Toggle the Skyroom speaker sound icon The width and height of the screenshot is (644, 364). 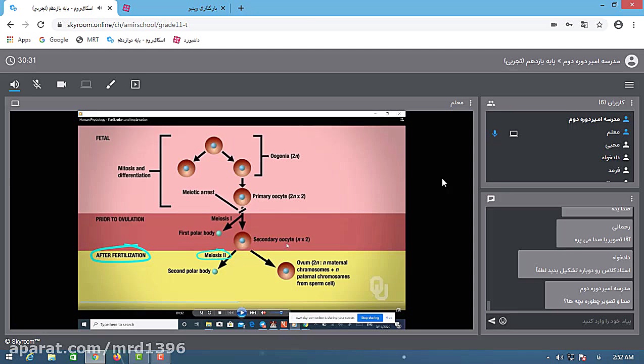15,84
